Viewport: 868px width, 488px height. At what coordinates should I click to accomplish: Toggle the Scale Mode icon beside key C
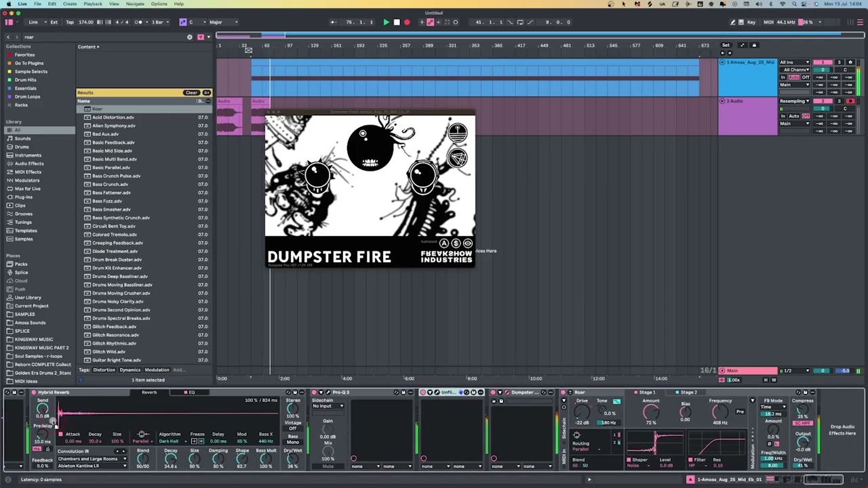[182, 22]
